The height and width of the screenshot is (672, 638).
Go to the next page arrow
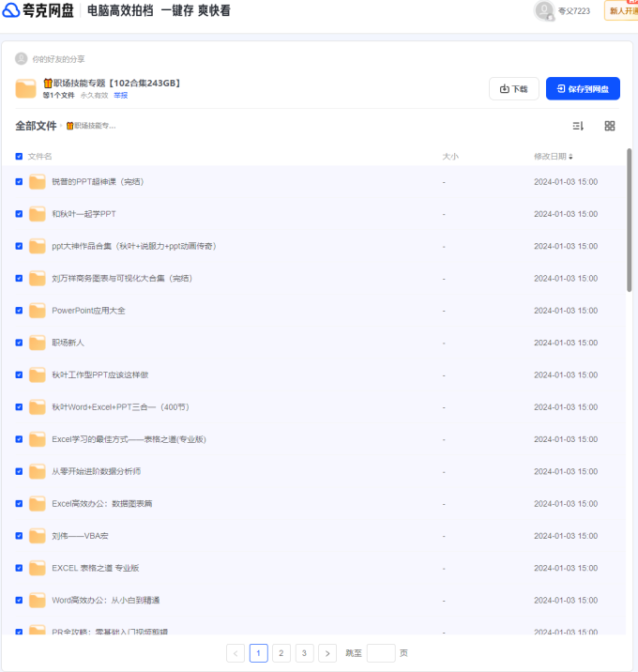(x=327, y=653)
